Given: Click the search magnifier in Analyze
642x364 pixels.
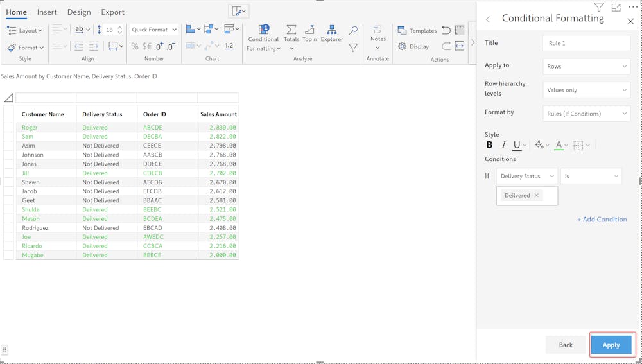Looking at the screenshot, I should pyautogui.click(x=353, y=30).
